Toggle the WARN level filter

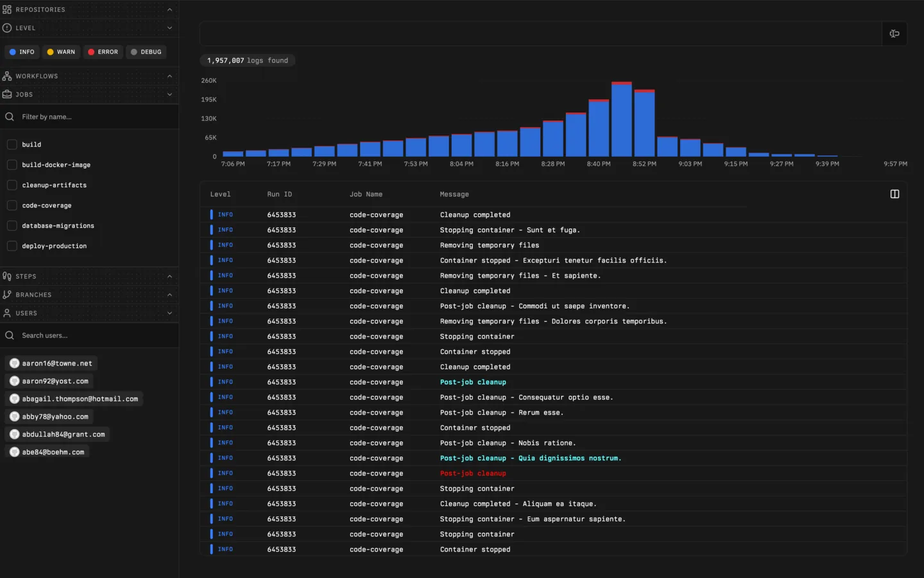pos(61,52)
